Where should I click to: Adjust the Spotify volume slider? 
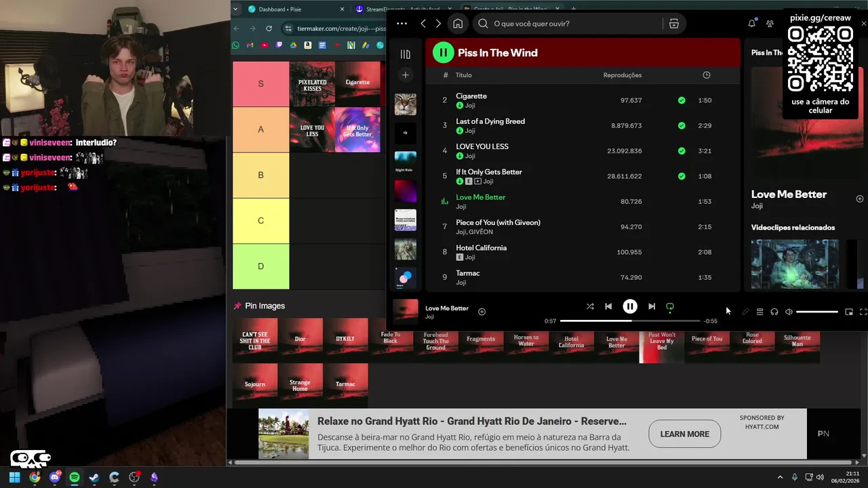(x=817, y=312)
